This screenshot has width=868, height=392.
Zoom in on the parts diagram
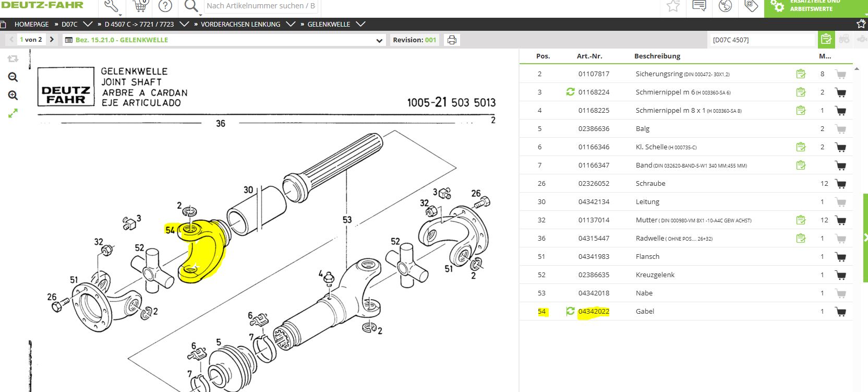[13, 96]
